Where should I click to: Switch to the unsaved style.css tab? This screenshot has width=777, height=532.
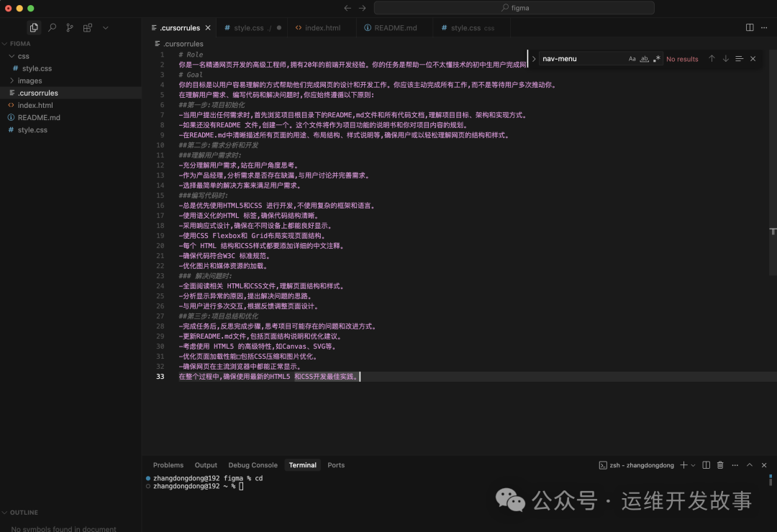(x=253, y=28)
